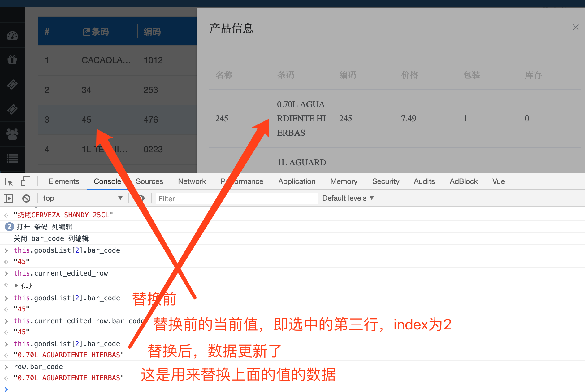Click the gift icon in the left sidebar
The image size is (585, 392).
(12, 59)
